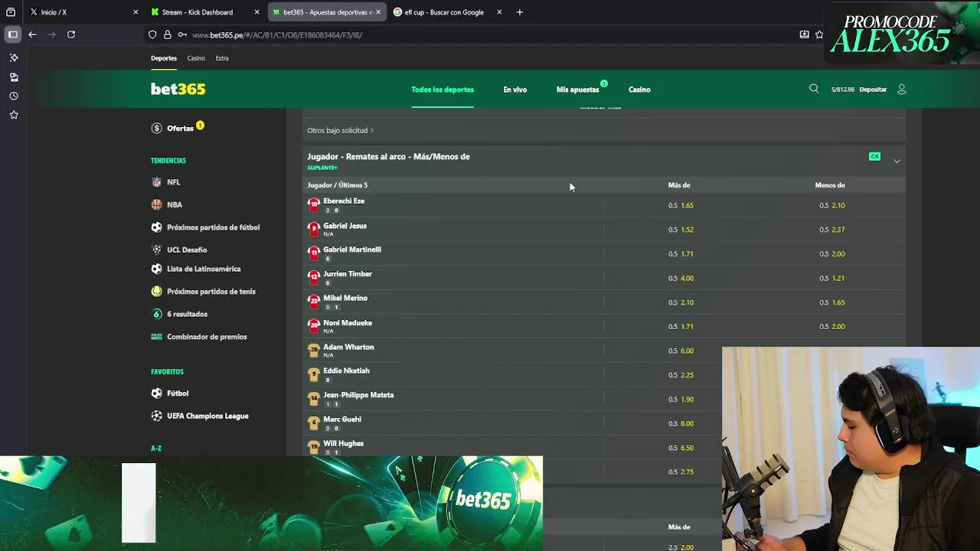Click the snapshot icon in address bar
The width and height of the screenshot is (980, 551).
coord(804,34)
